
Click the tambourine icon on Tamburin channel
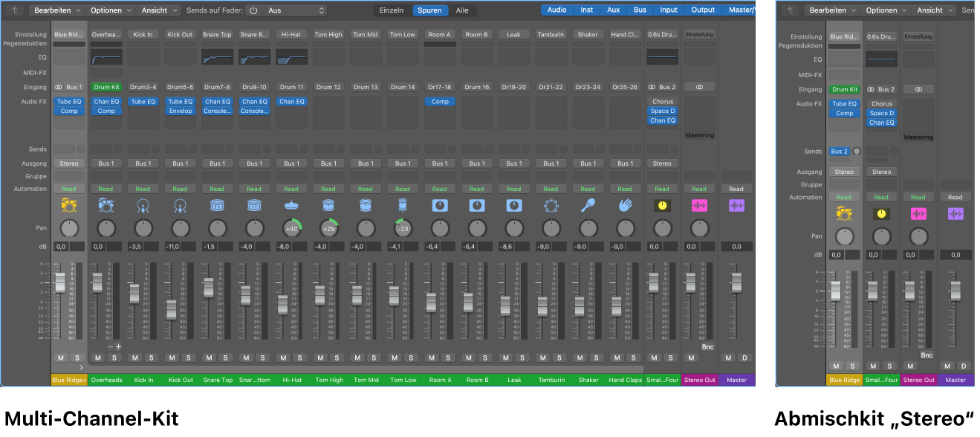click(551, 207)
